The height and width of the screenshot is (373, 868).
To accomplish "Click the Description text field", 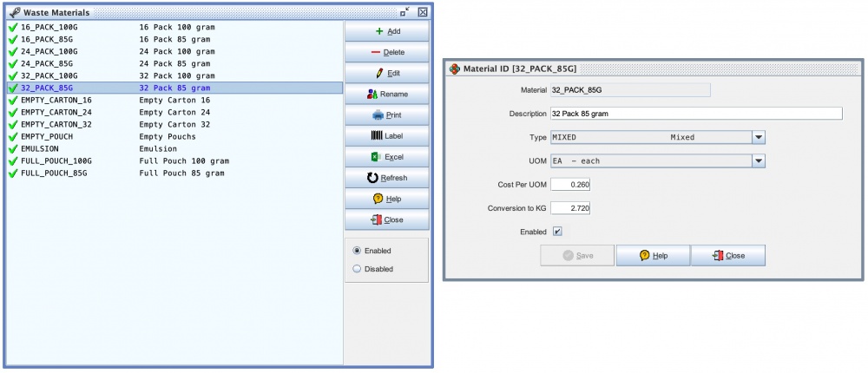I will pos(696,114).
